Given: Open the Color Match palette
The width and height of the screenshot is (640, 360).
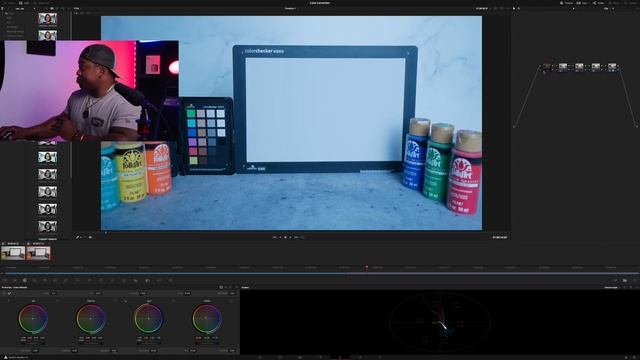Looking at the screenshot, I should (x=15, y=280).
